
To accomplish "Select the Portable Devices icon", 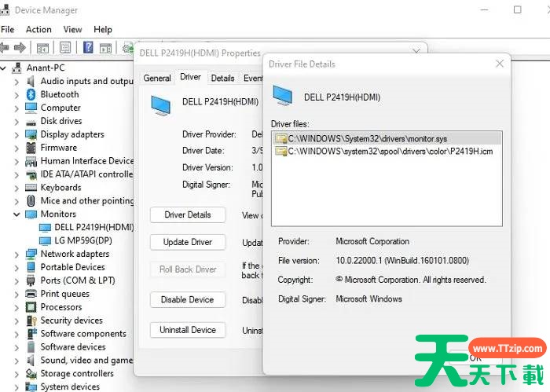I will 31,267.
